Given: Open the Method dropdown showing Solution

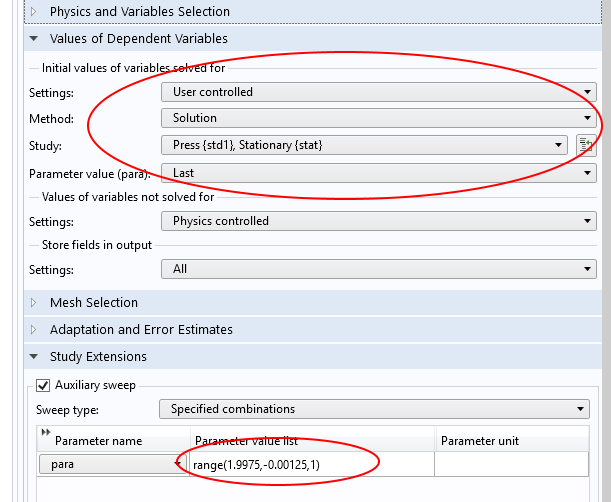Looking at the screenshot, I should 378,118.
